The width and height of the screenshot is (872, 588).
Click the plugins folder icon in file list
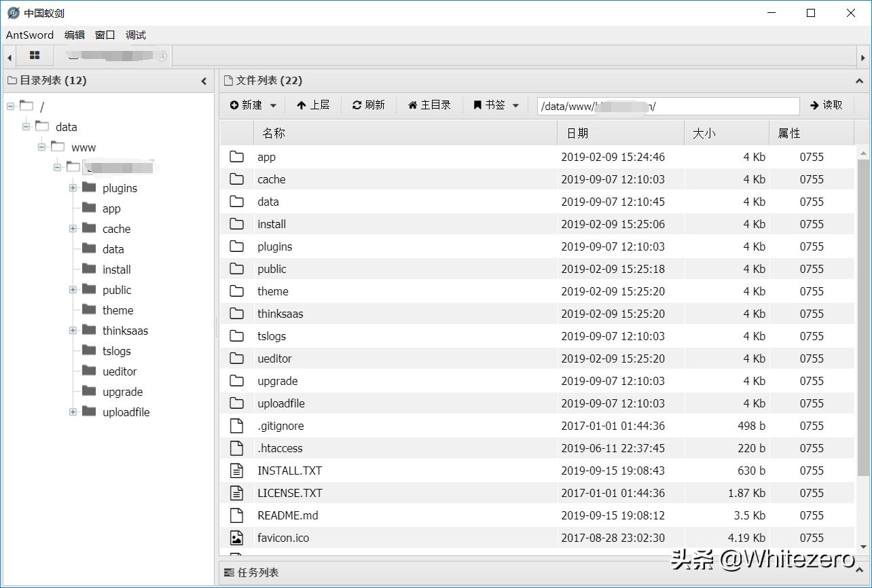tap(236, 246)
